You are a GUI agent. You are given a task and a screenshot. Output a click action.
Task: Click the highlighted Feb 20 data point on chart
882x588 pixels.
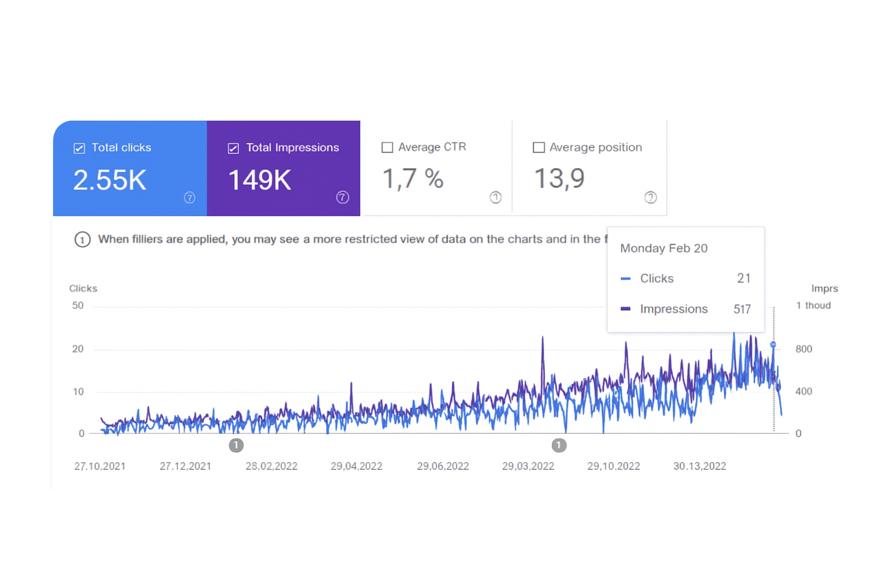[773, 345]
